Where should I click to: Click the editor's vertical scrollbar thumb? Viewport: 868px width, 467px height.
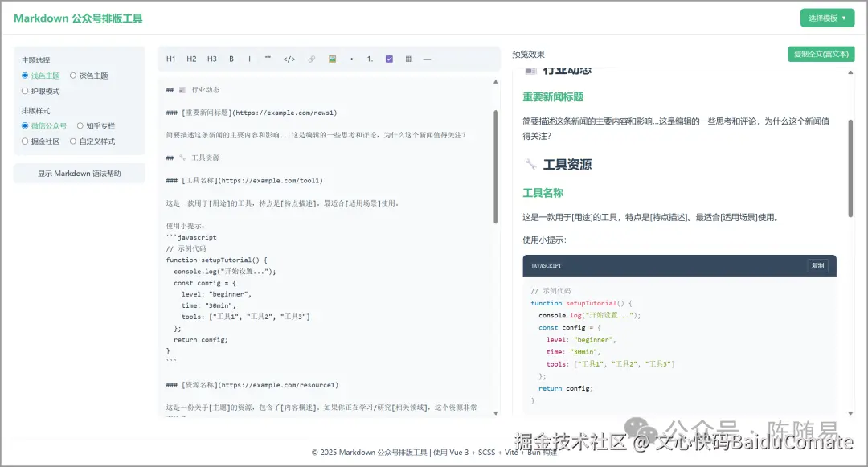tap(496, 166)
